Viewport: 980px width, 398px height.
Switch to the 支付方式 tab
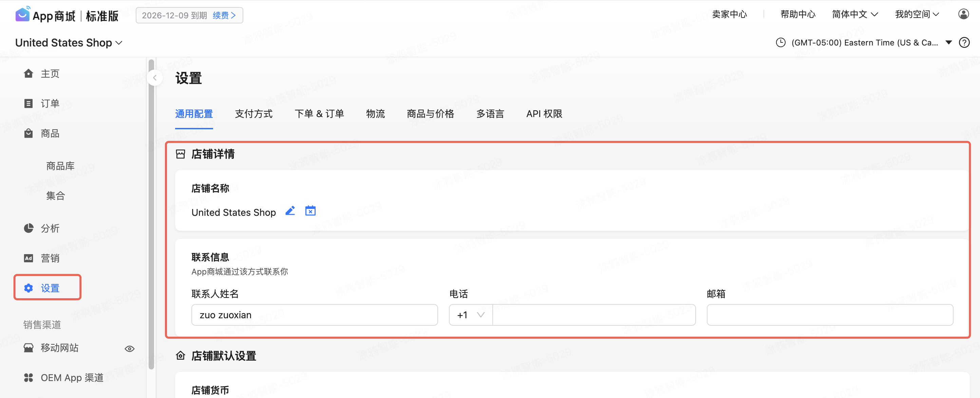pos(253,114)
